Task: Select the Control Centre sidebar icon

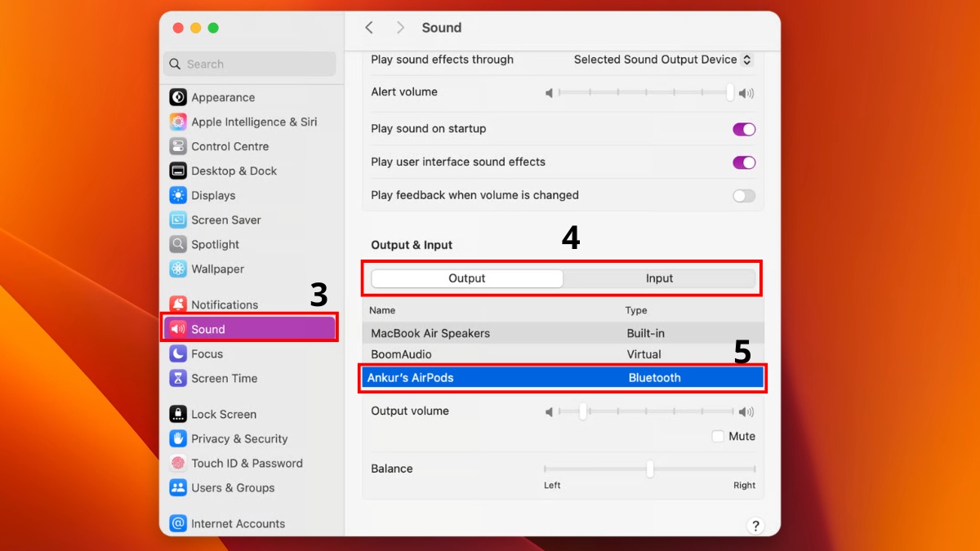Action: [178, 146]
